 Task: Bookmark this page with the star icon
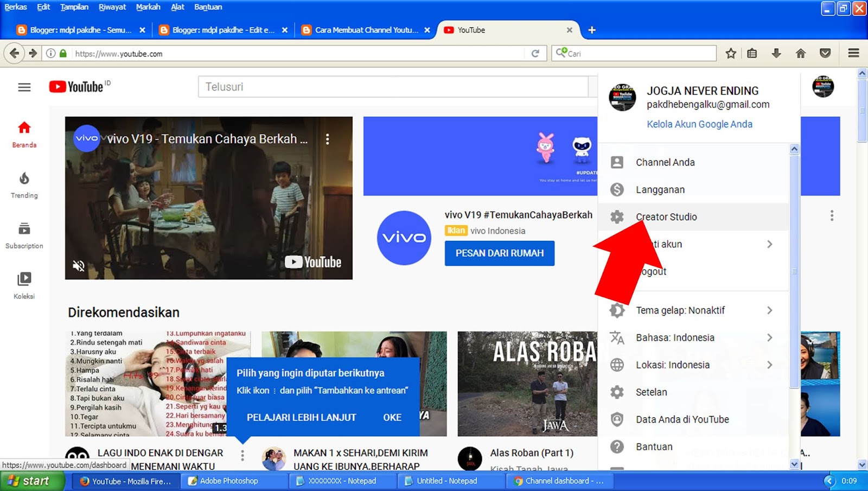(x=731, y=53)
